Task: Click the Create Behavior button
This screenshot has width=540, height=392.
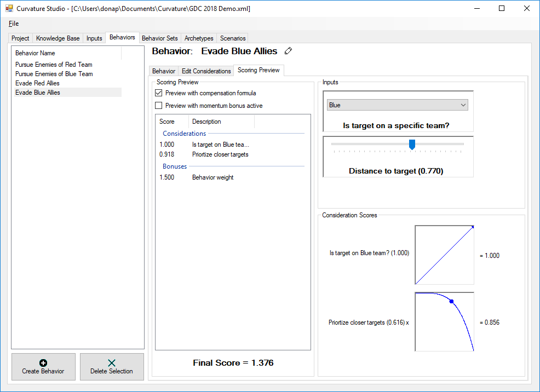Action: (43, 366)
